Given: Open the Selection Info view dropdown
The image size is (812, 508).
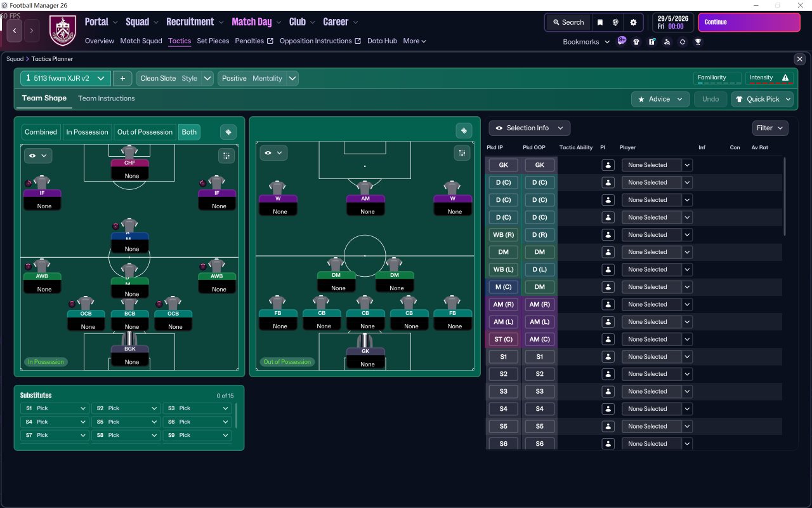Looking at the screenshot, I should coord(529,128).
